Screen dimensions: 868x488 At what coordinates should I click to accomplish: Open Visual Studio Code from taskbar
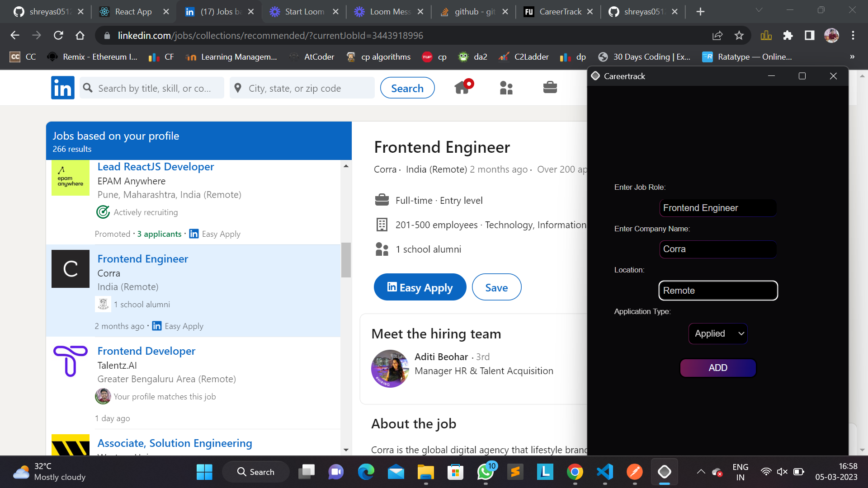[x=604, y=472]
